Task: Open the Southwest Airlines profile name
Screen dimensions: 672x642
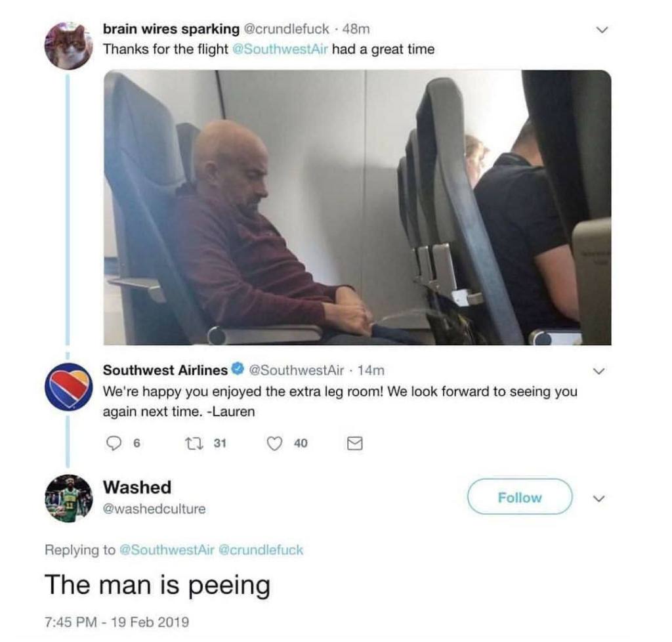Action: (165, 370)
